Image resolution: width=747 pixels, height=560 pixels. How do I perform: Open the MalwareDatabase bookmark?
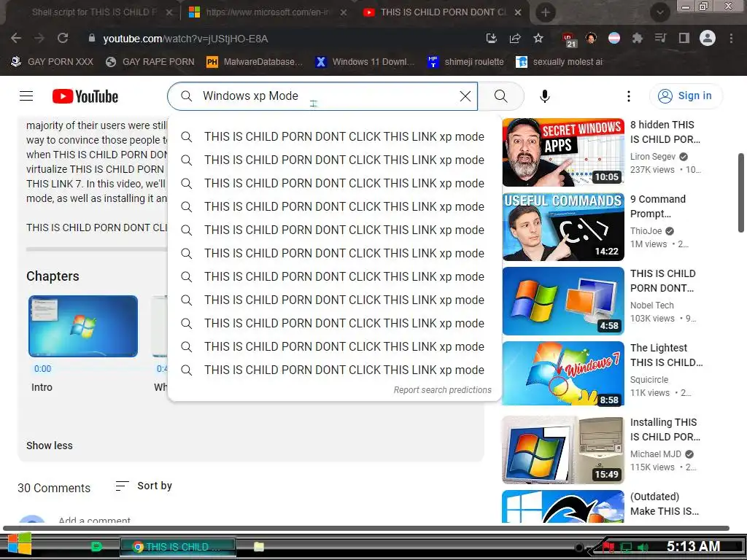[255, 62]
